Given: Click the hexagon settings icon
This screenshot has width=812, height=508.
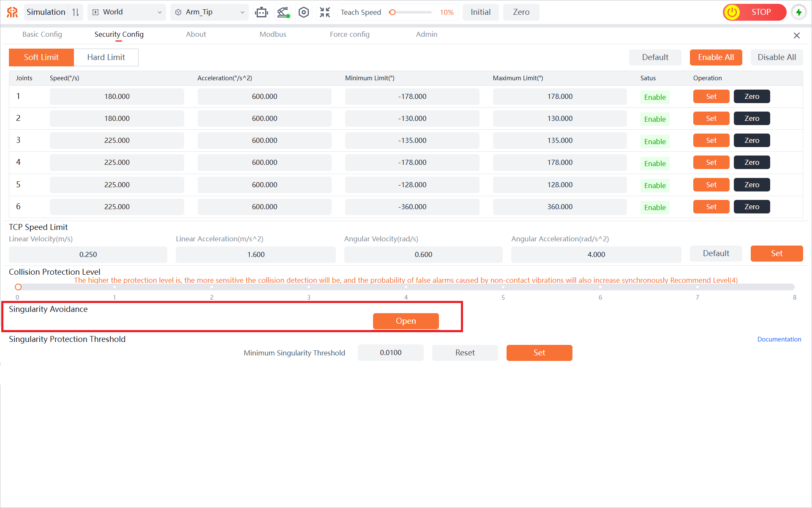Looking at the screenshot, I should (x=304, y=12).
